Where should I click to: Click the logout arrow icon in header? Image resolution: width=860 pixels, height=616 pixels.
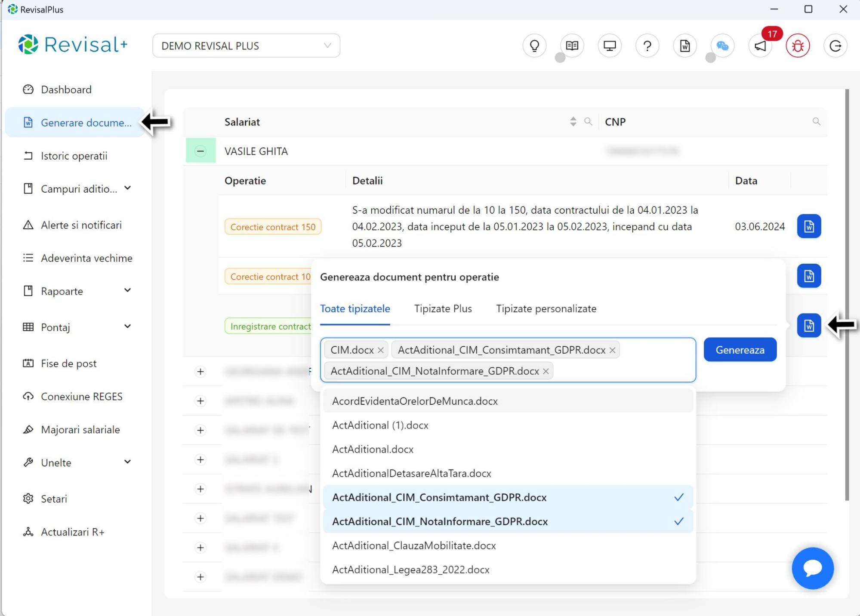pyautogui.click(x=835, y=46)
